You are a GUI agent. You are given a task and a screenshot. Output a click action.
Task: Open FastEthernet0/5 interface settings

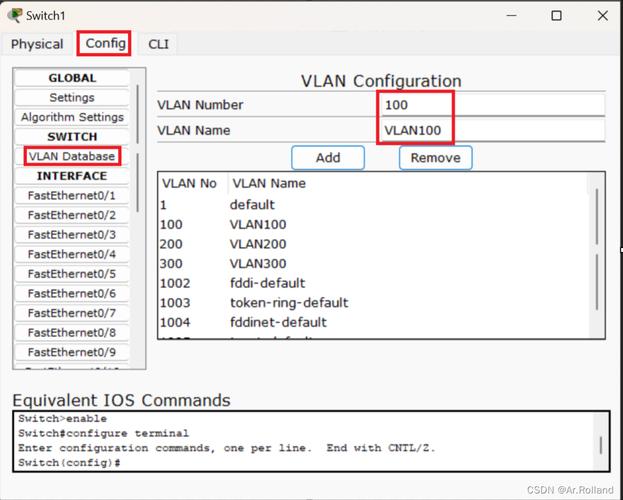72,274
